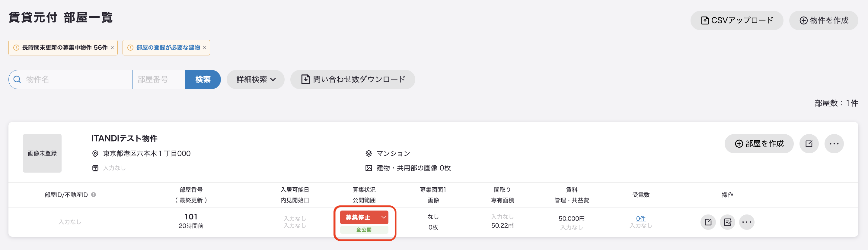Screen dimensions: 868x250
Task: Click the room 101 memo edit icon
Action: (727, 222)
